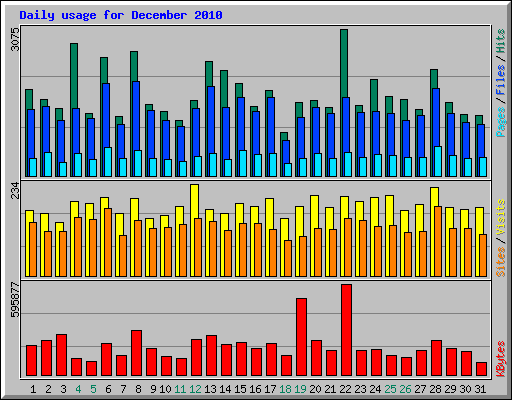Click the 'Visits' legend label

[x=500, y=217]
